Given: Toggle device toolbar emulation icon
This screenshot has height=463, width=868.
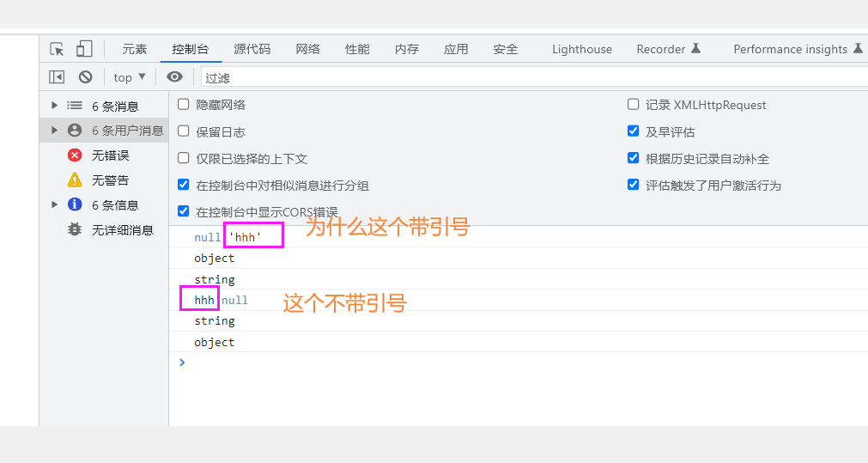Looking at the screenshot, I should pos(84,49).
